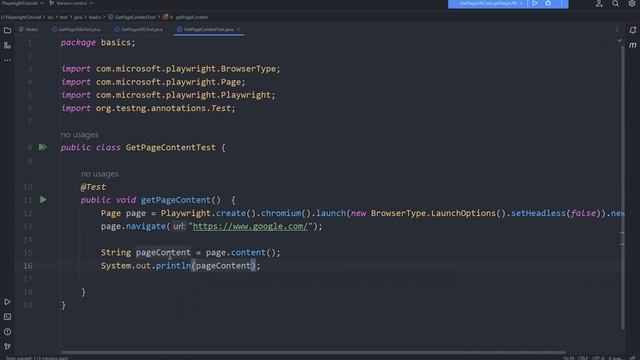Open the Structure tool window icon

pyautogui.click(x=7, y=45)
